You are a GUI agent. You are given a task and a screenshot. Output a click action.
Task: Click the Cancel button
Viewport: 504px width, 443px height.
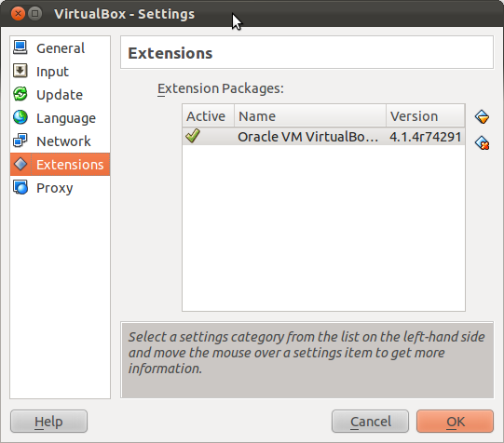pyautogui.click(x=370, y=422)
